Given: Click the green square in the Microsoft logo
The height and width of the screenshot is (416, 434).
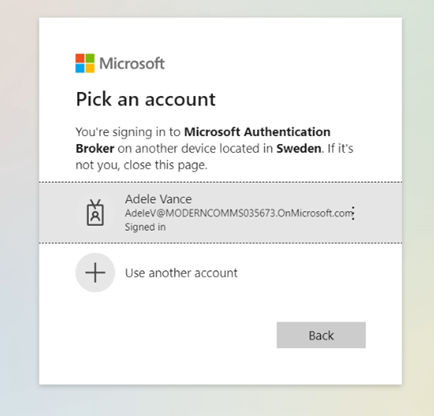Looking at the screenshot, I should (x=90, y=58).
